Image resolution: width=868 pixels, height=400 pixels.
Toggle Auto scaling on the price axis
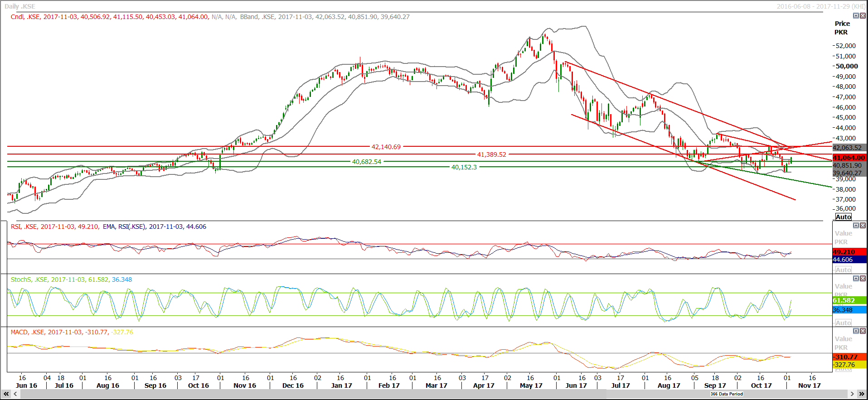[x=843, y=217]
